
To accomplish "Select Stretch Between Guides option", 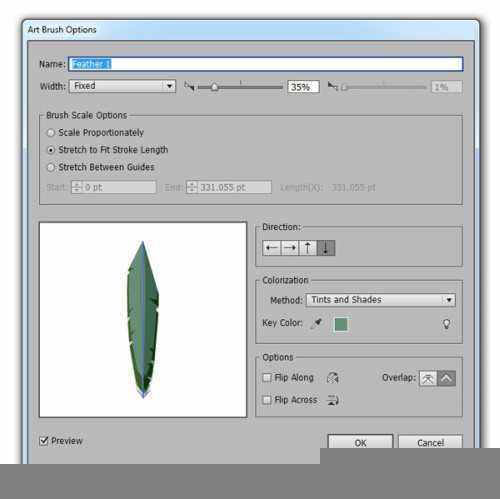I will 101,167.
